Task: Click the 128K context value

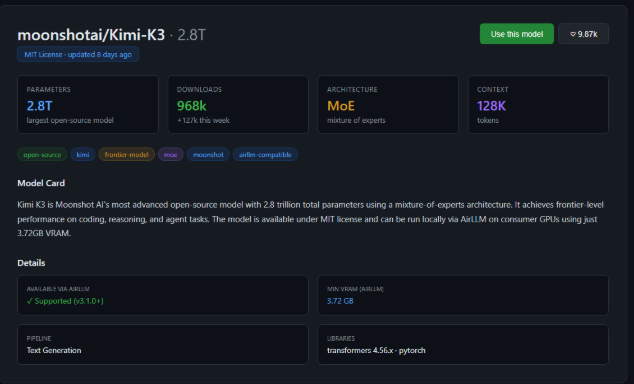Action: 491,106
